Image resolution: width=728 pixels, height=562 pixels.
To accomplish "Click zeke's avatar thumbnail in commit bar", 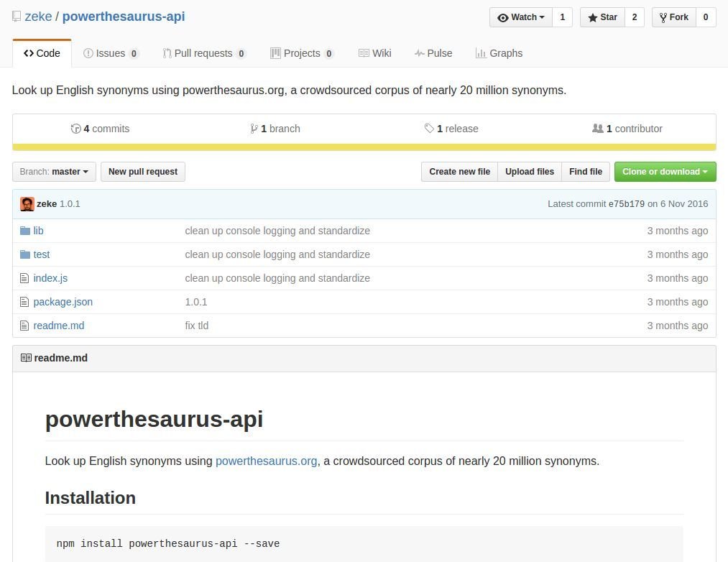I will pos(27,204).
